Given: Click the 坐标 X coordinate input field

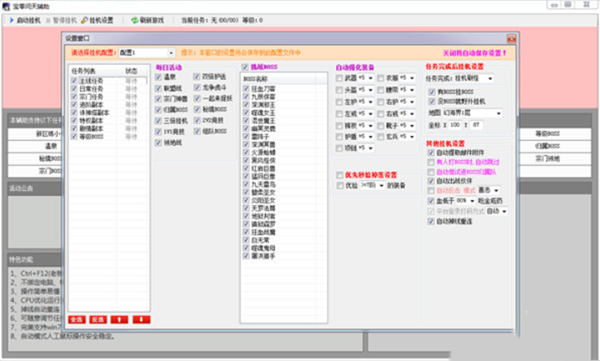Looking at the screenshot, I should (455, 125).
